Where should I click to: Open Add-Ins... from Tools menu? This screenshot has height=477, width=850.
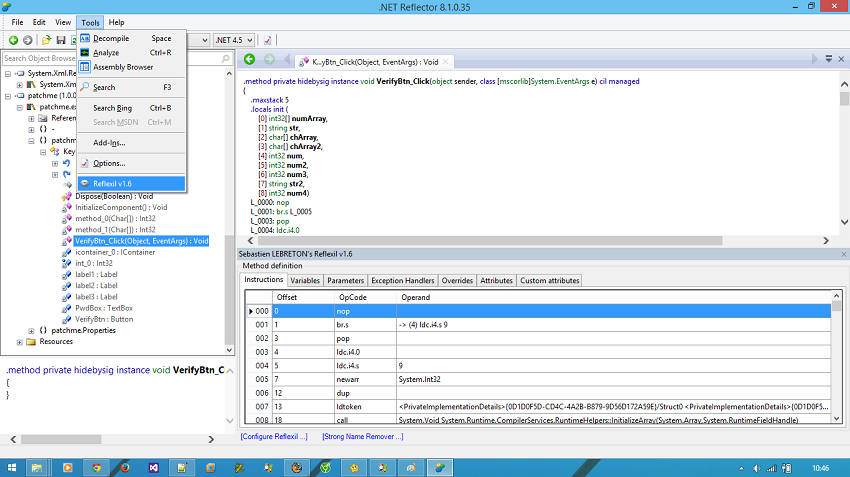point(132,143)
